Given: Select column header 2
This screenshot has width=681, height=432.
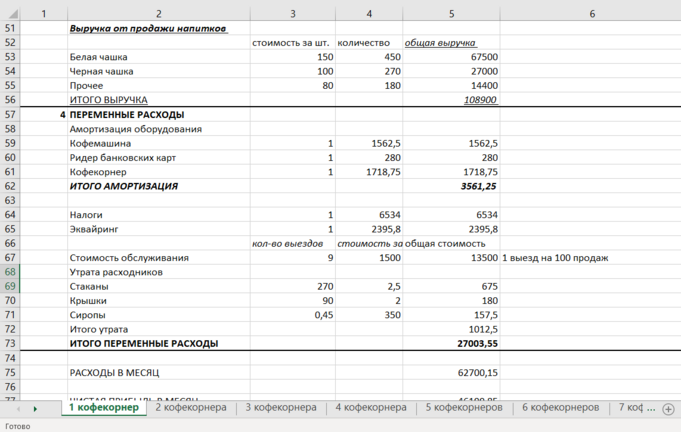Looking at the screenshot, I should point(159,14).
